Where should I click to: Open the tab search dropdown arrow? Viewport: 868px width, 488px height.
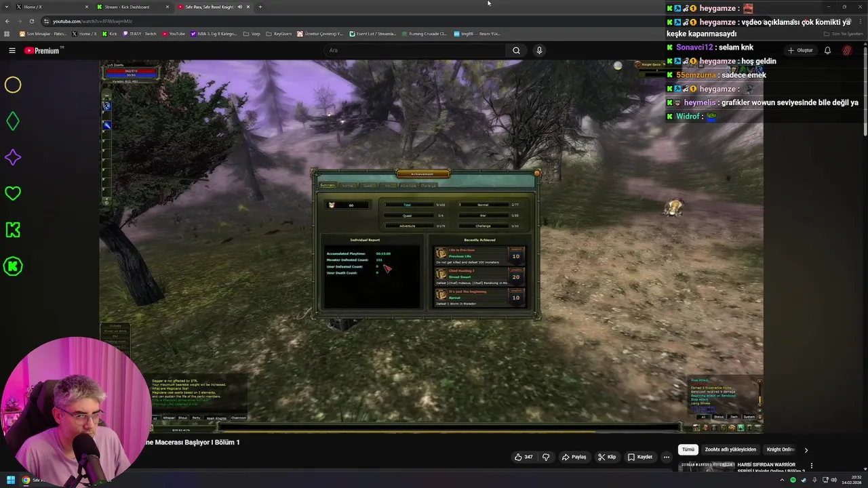(x=7, y=7)
